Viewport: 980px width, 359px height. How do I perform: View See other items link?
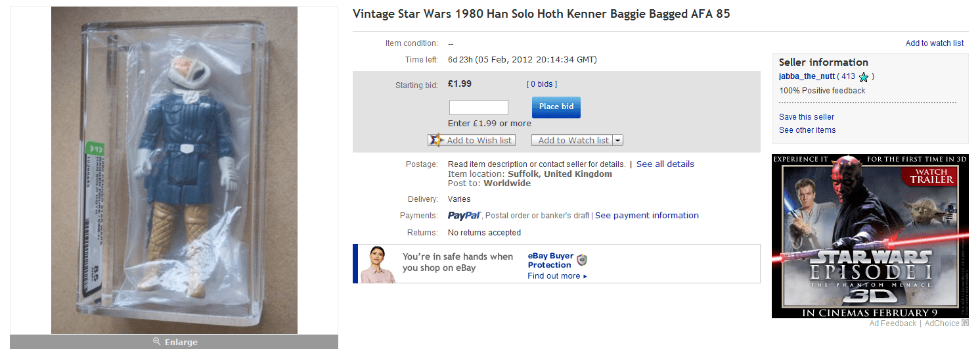tap(807, 130)
